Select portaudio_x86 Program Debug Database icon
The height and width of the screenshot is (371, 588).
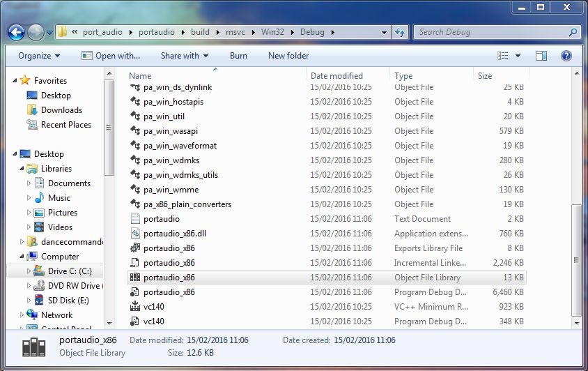click(135, 291)
